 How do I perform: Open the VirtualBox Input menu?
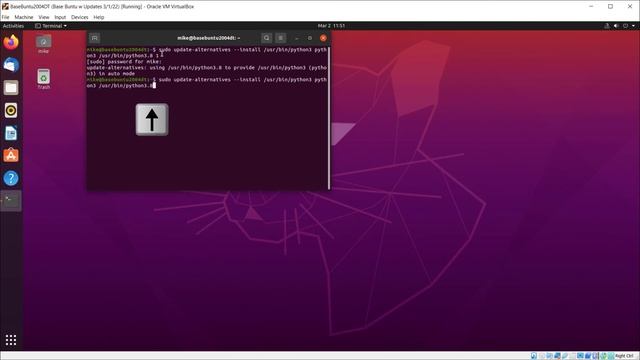[x=60, y=17]
